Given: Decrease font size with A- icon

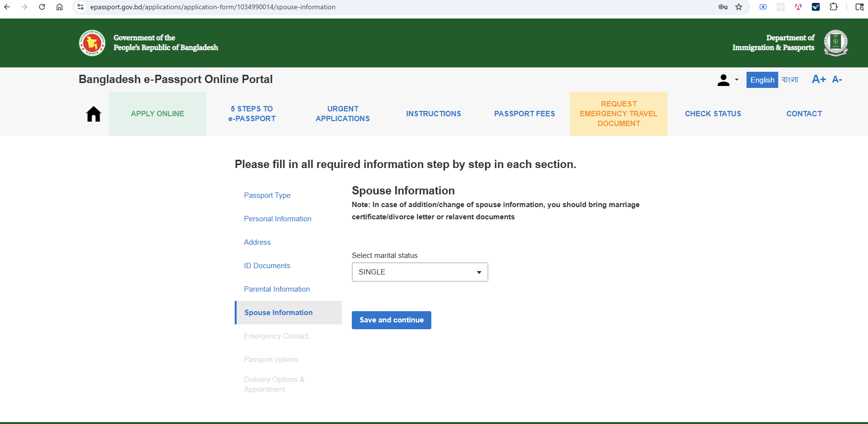Looking at the screenshot, I should coord(837,80).
